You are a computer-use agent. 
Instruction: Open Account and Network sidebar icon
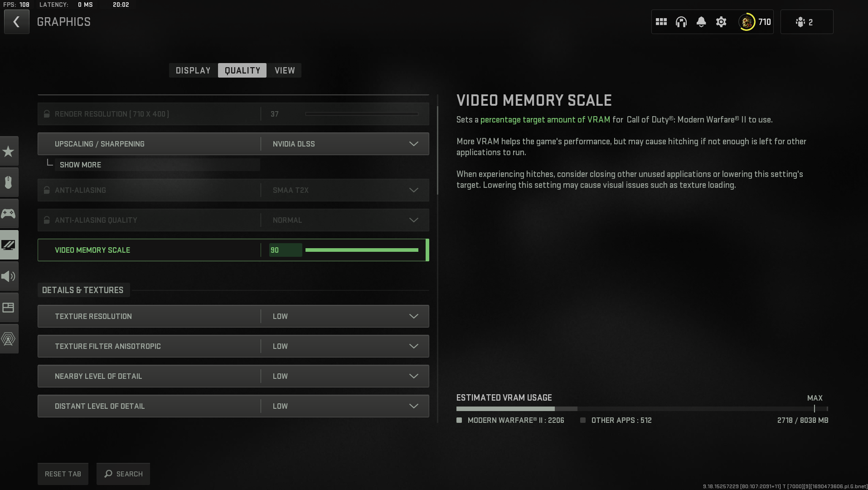tap(9, 339)
